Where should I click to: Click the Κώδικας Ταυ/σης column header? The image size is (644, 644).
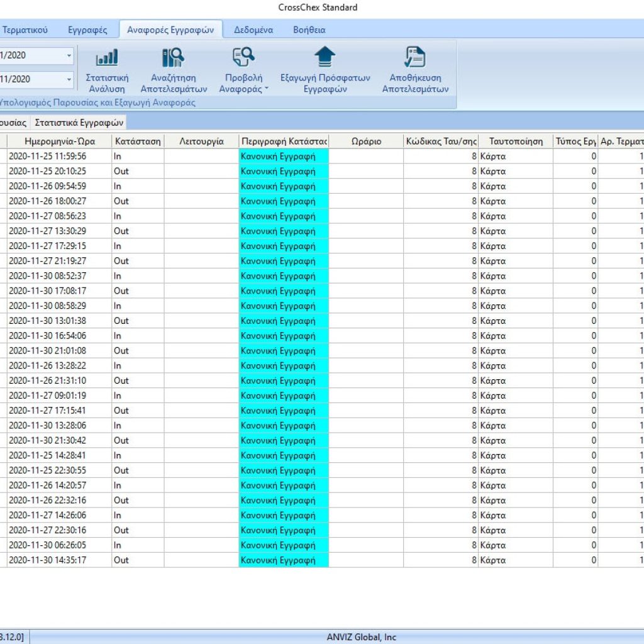[441, 142]
